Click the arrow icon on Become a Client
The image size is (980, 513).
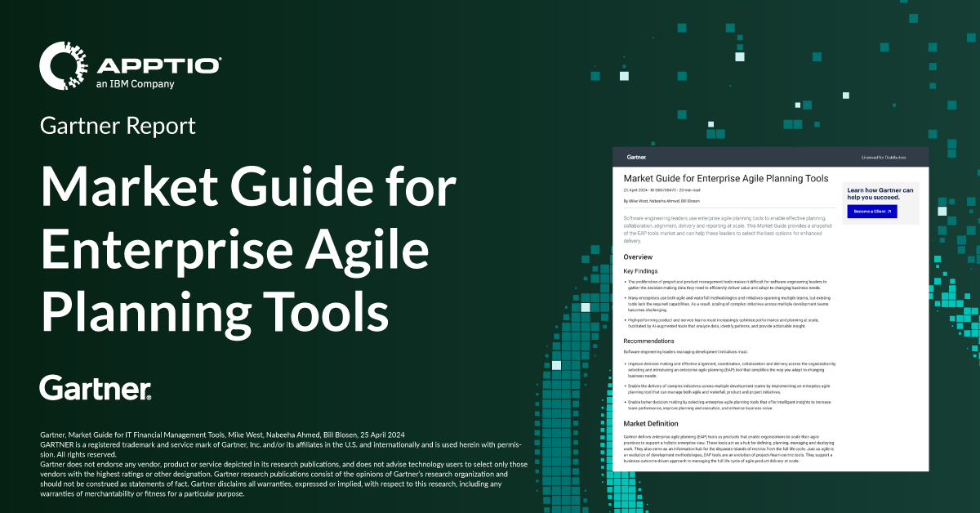(x=889, y=212)
